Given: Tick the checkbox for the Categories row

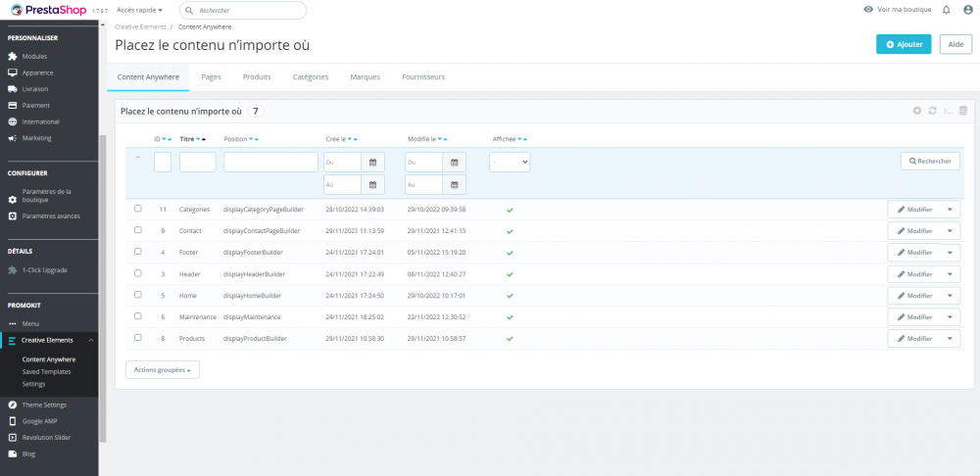Looking at the screenshot, I should [x=138, y=209].
